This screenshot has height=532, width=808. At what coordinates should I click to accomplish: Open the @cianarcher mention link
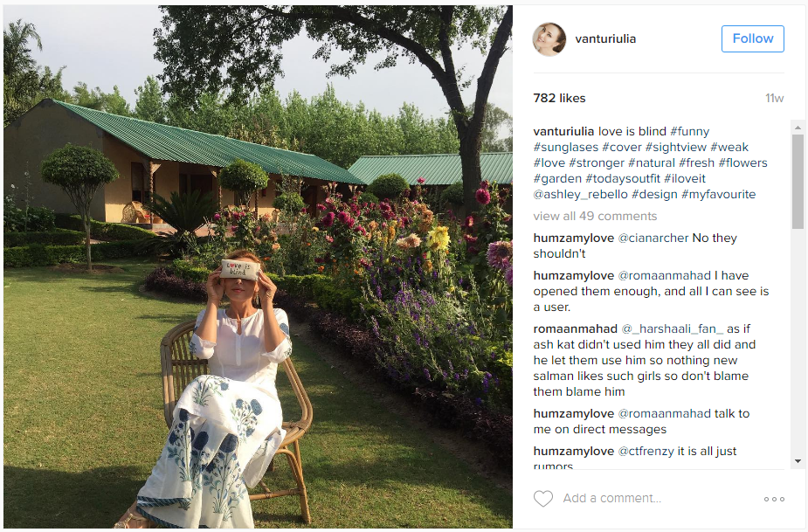[x=653, y=238]
